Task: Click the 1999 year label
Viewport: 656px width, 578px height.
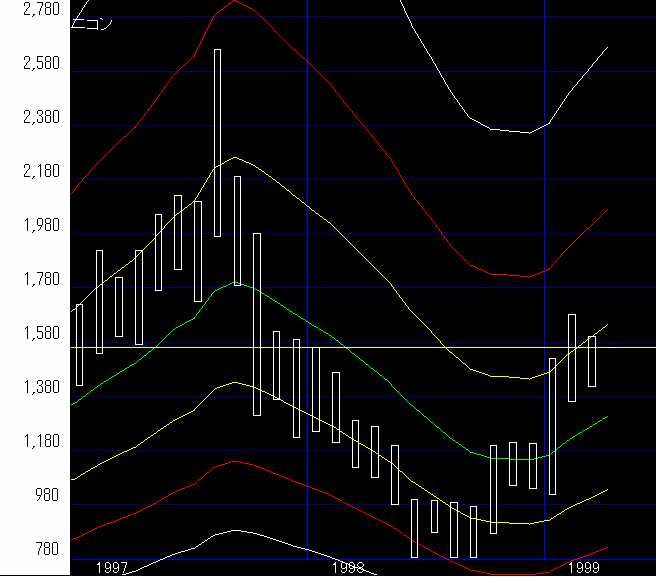Action: coord(583,568)
